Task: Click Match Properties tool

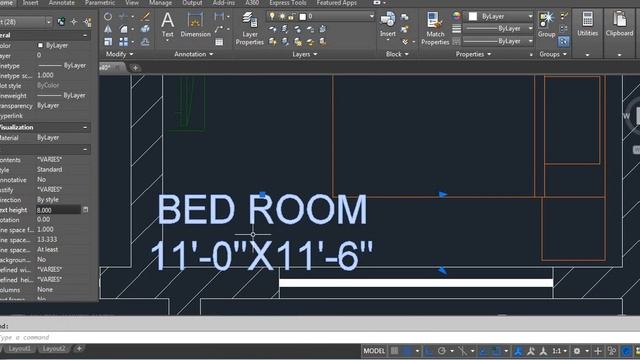Action: (x=435, y=28)
